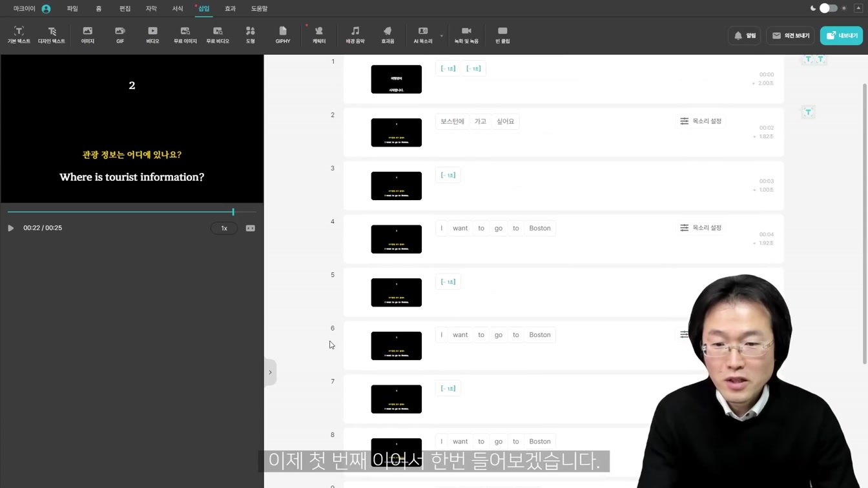Viewport: 868px width, 488px height.
Task: Expand the AI 목소리 dropdown arrow
Action: [442, 36]
